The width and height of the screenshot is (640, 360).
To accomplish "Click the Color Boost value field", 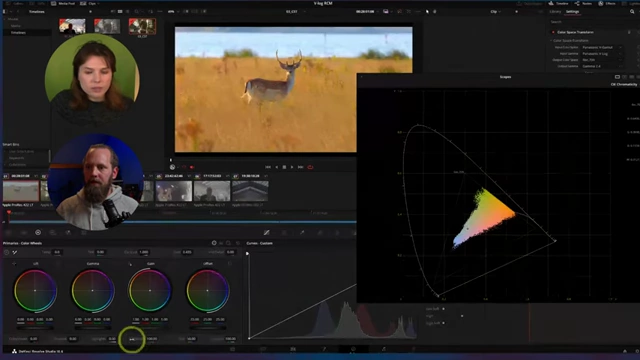I will coord(33,339).
